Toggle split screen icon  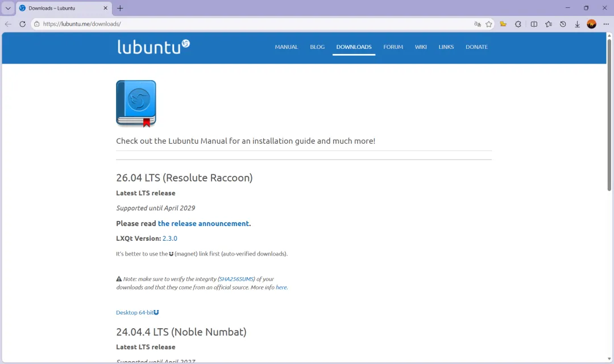(x=534, y=24)
